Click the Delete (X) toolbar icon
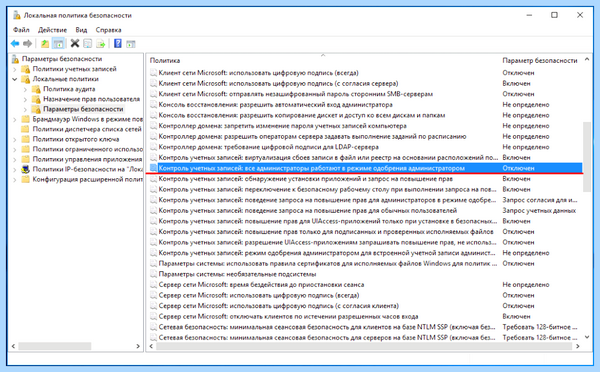 [x=75, y=44]
